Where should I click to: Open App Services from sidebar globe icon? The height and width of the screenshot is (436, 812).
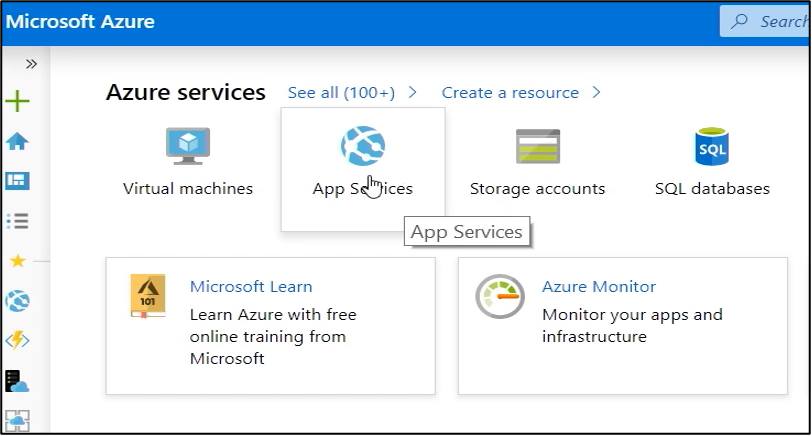pyautogui.click(x=17, y=301)
